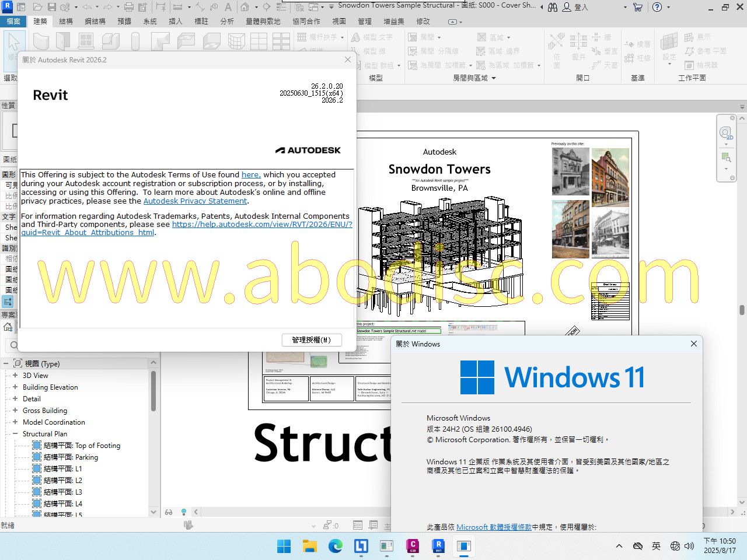
Task: Select 房間 分隔線 (Room Separator) tool
Action: pyautogui.click(x=433, y=51)
